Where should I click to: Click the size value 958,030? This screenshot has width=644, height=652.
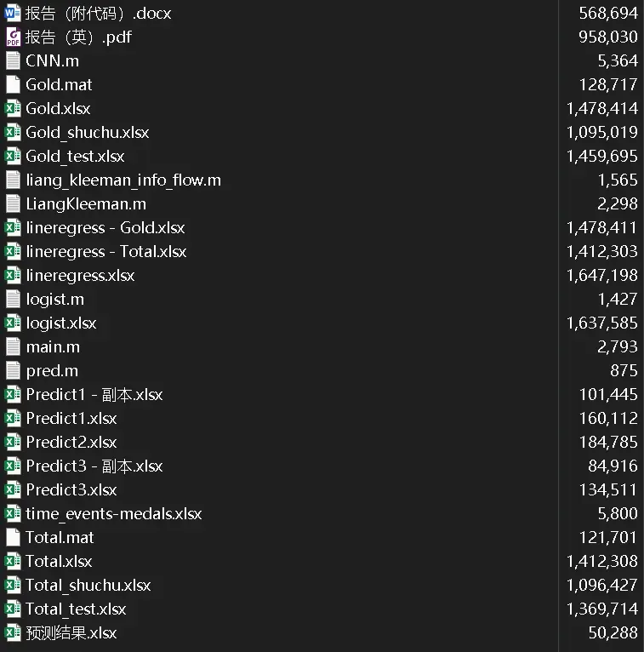(x=607, y=37)
